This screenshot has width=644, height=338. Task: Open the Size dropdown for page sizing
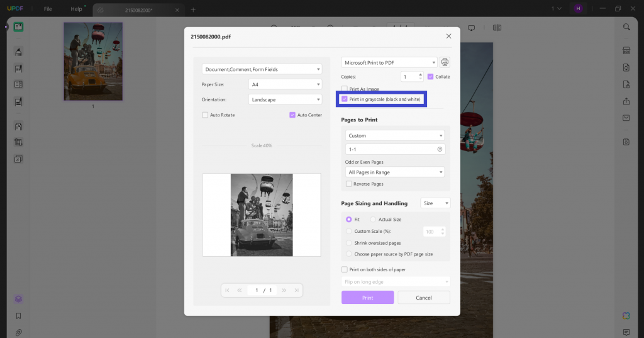435,203
